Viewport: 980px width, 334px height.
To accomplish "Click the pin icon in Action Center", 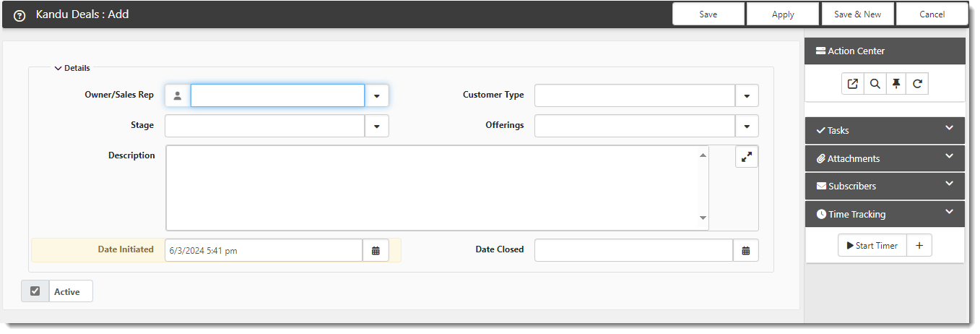I will pyautogui.click(x=896, y=84).
